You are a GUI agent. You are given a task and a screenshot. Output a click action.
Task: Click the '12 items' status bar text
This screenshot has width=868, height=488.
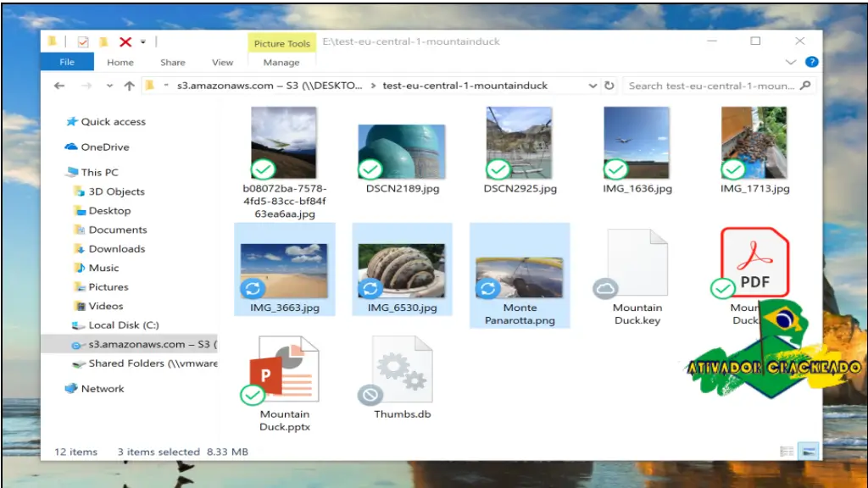(x=75, y=452)
